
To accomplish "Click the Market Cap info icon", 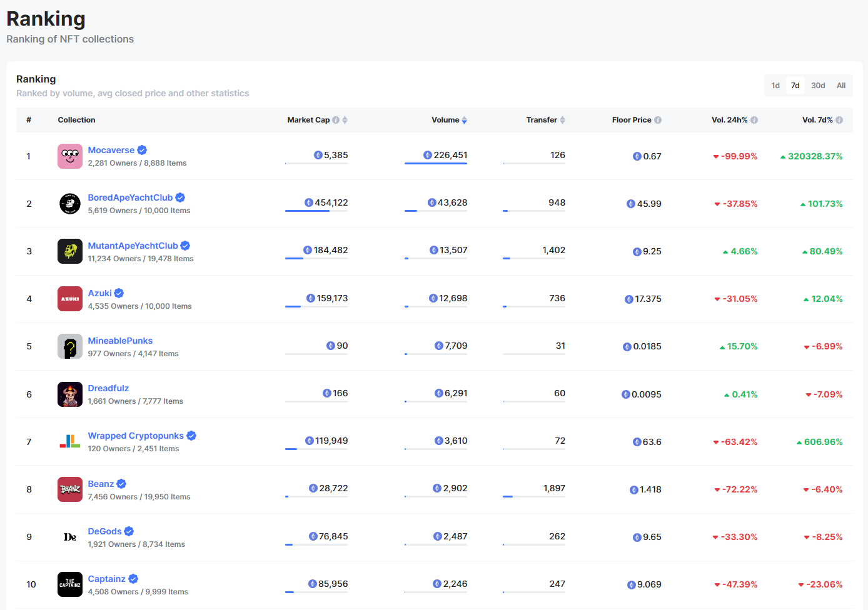I will pos(336,120).
